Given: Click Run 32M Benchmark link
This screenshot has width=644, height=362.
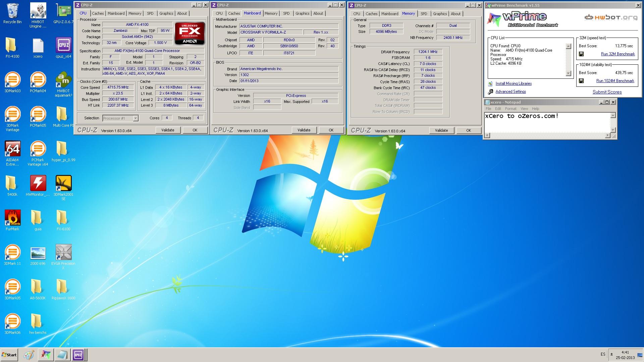Looking at the screenshot, I should pyautogui.click(x=618, y=54).
